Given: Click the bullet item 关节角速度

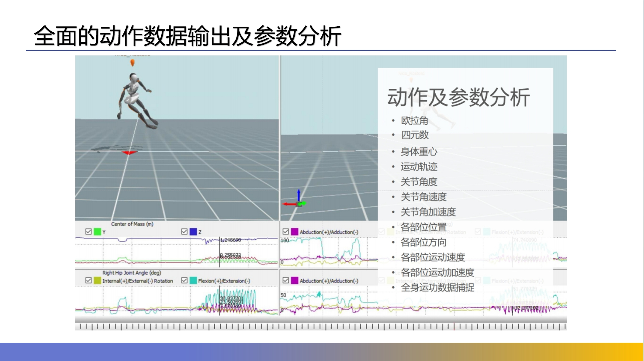Looking at the screenshot, I should tap(424, 197).
